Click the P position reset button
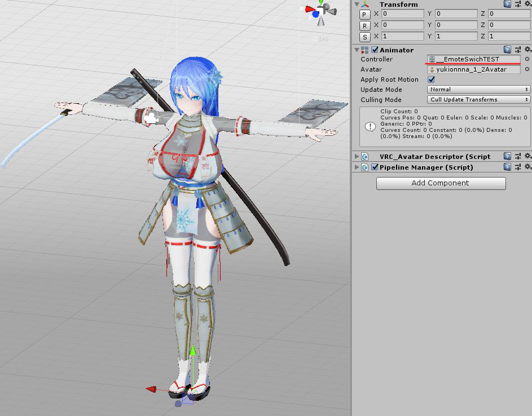 [x=364, y=15]
